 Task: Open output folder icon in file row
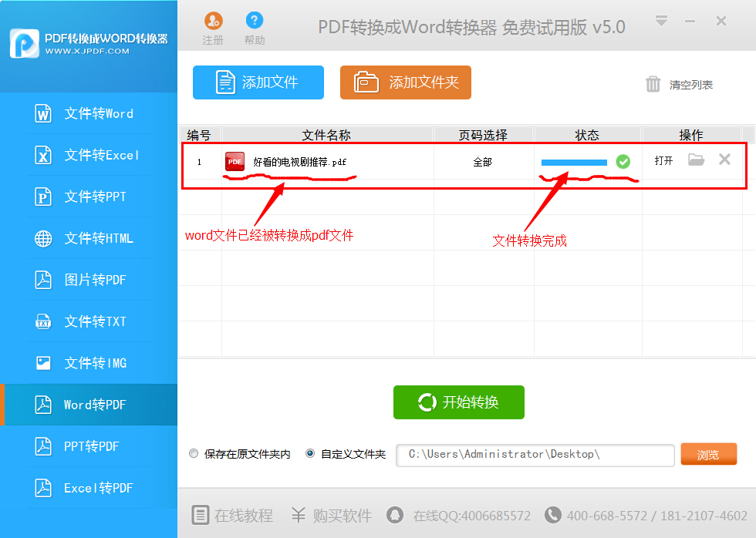697,160
